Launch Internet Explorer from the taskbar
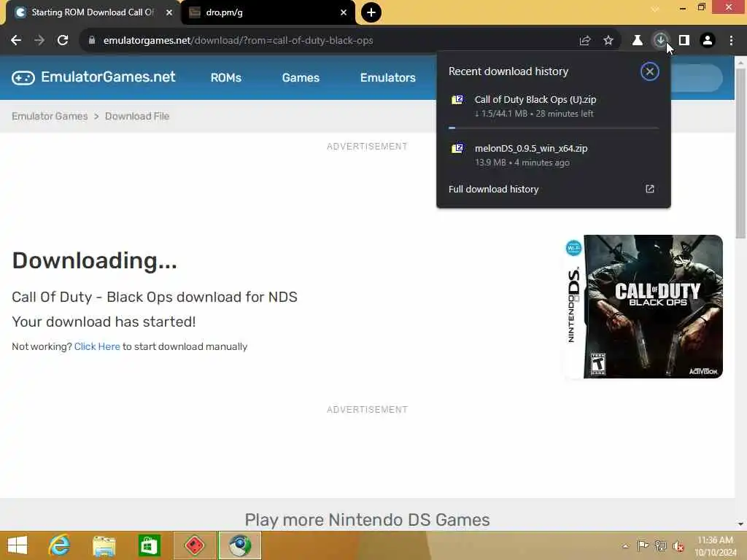The image size is (747, 560). click(x=59, y=545)
